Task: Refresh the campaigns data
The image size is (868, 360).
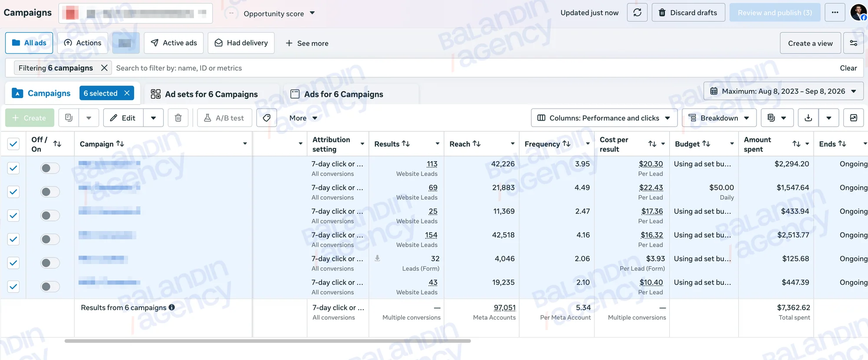Action: click(637, 13)
